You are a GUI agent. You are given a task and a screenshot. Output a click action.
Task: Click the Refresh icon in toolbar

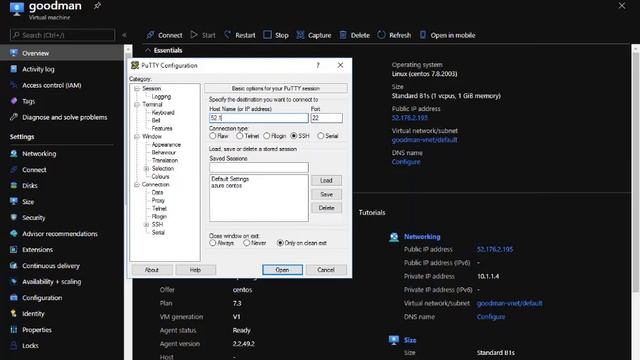(381, 35)
